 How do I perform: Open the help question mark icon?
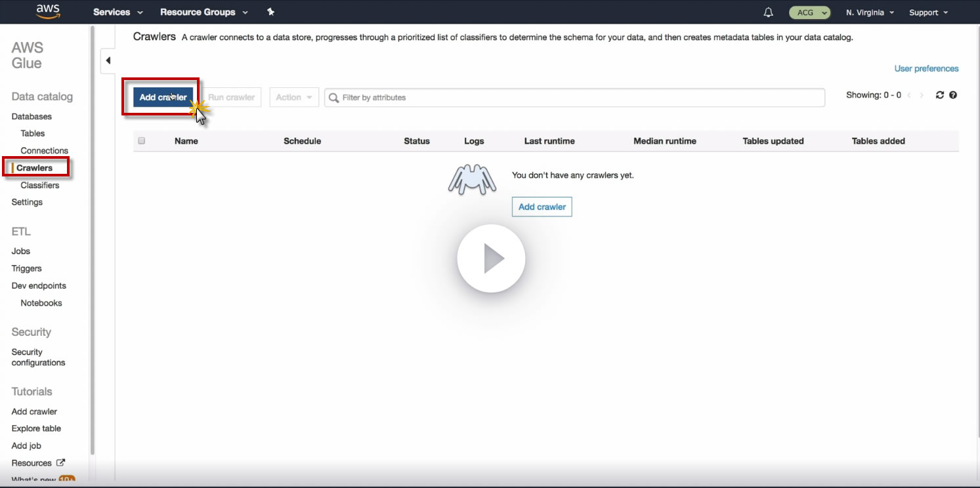click(953, 95)
